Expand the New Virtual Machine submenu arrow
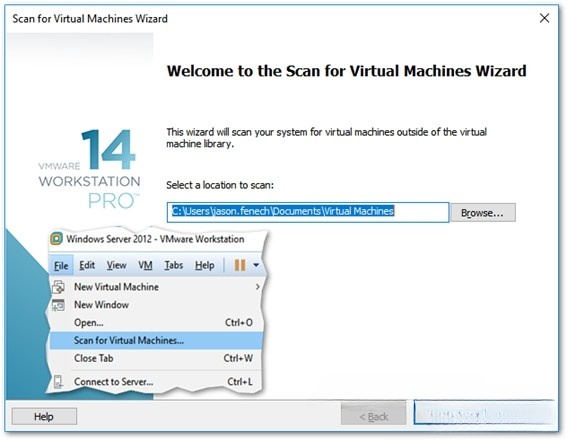The width and height of the screenshot is (568, 440). pyautogui.click(x=258, y=287)
